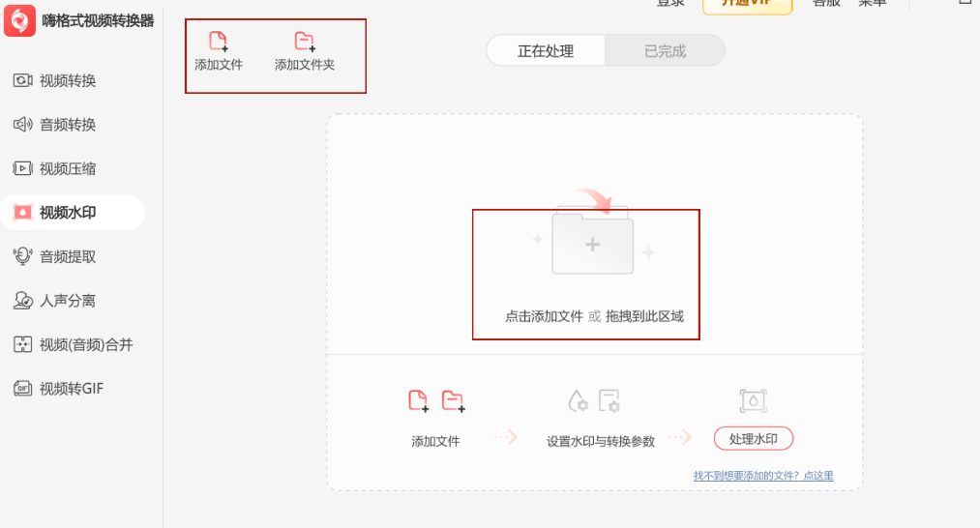The height and width of the screenshot is (528, 980).
Task: Switch to the 正在处理 tab
Action: (545, 50)
